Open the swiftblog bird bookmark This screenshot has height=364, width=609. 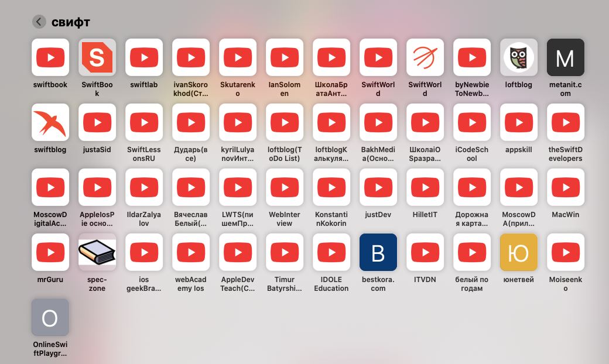[50, 122]
